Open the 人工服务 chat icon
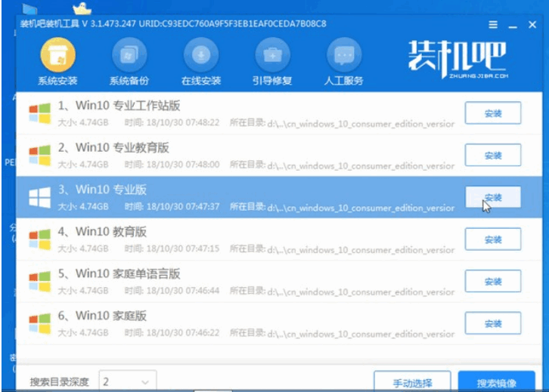The width and height of the screenshot is (549, 392). tap(344, 54)
